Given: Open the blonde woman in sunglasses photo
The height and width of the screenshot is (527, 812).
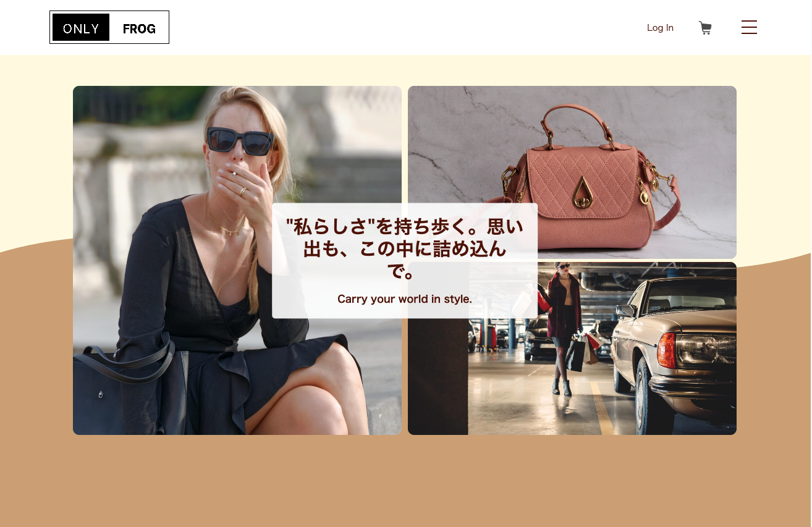Looking at the screenshot, I should (237, 260).
